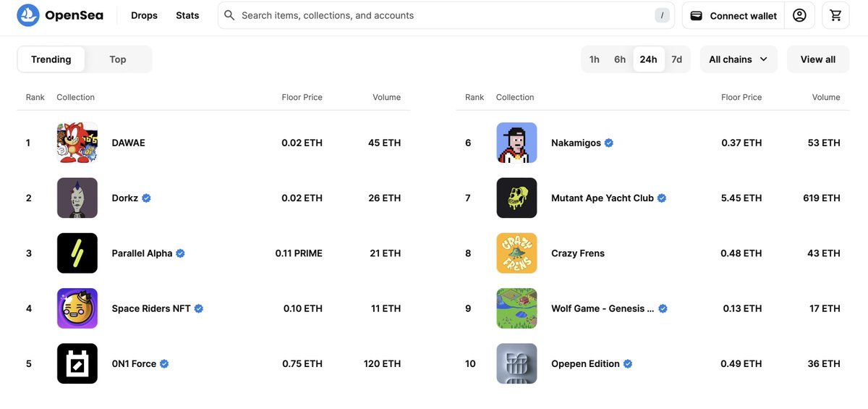Click the slash shortcut key badge
The width and height of the screenshot is (868, 409).
[x=662, y=15]
